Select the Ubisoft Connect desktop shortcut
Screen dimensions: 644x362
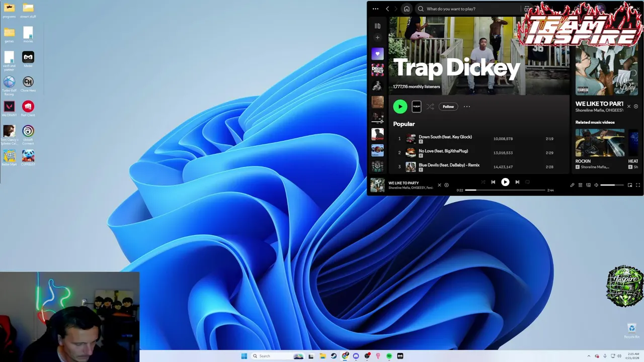pos(28,135)
